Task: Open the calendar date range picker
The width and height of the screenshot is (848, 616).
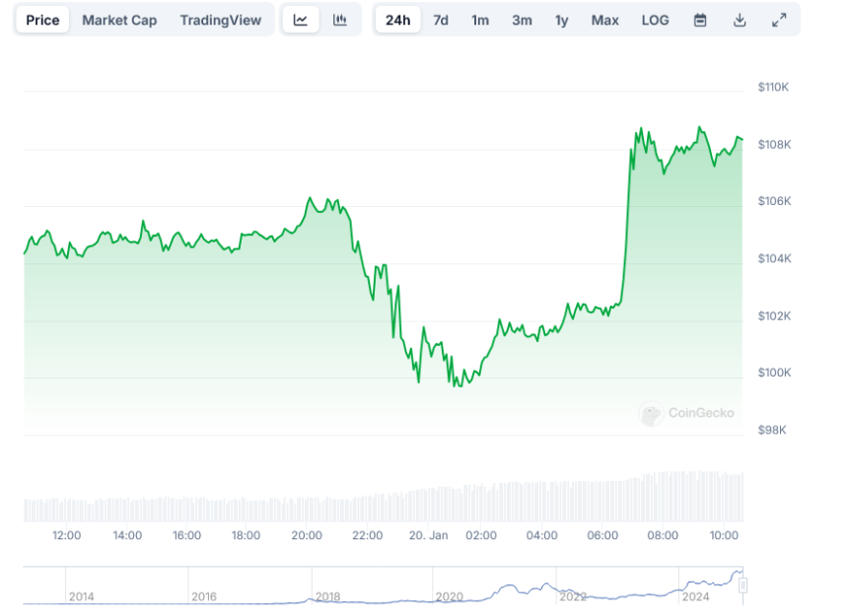Action: click(700, 20)
